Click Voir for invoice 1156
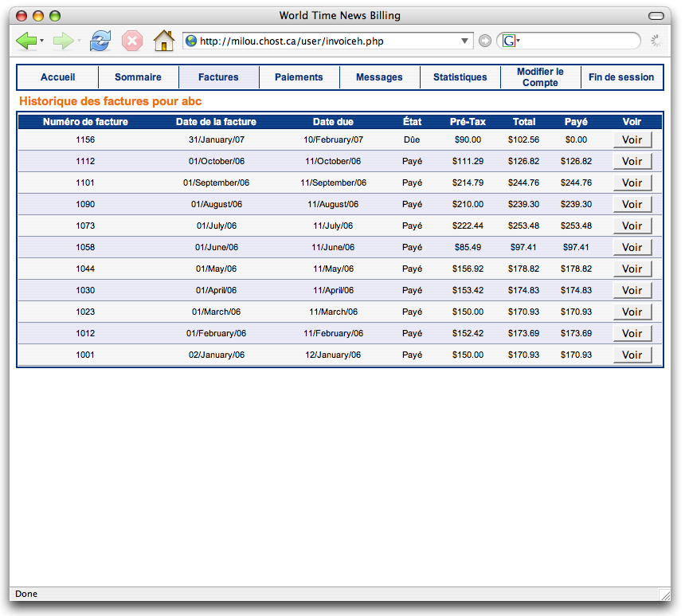This screenshot has width=685, height=616. (632, 139)
